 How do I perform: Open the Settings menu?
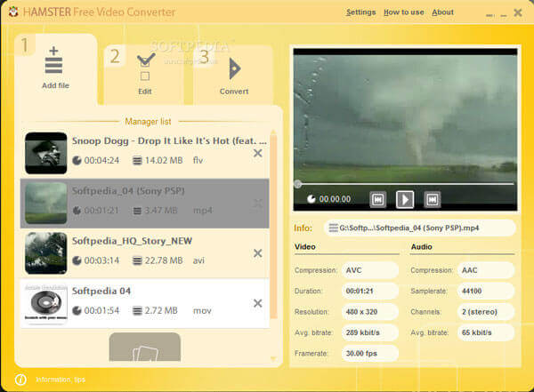(x=361, y=12)
